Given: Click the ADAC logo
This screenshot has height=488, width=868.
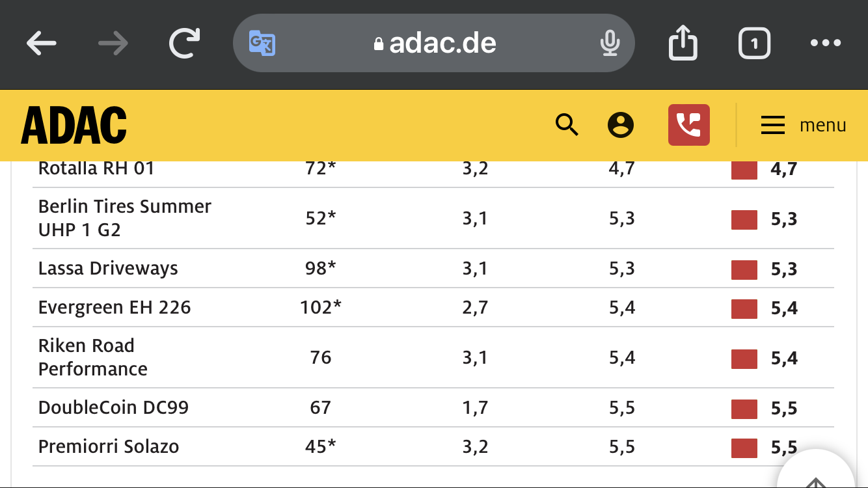Looking at the screenshot, I should [74, 126].
